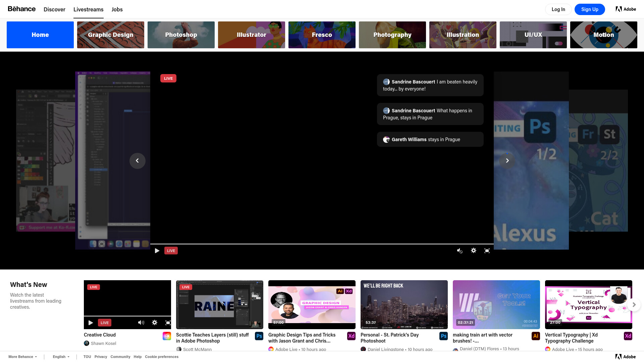
Task: Click the Adobe logo in footer
Action: click(626, 357)
